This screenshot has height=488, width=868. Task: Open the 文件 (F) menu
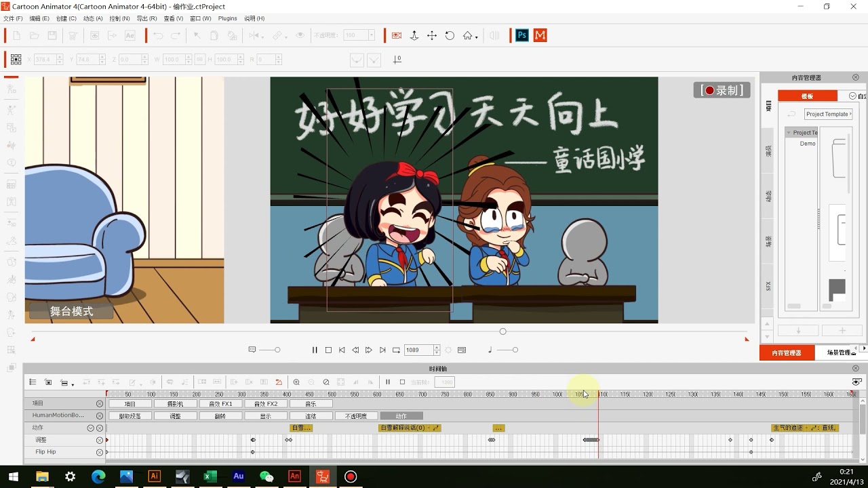[13, 18]
